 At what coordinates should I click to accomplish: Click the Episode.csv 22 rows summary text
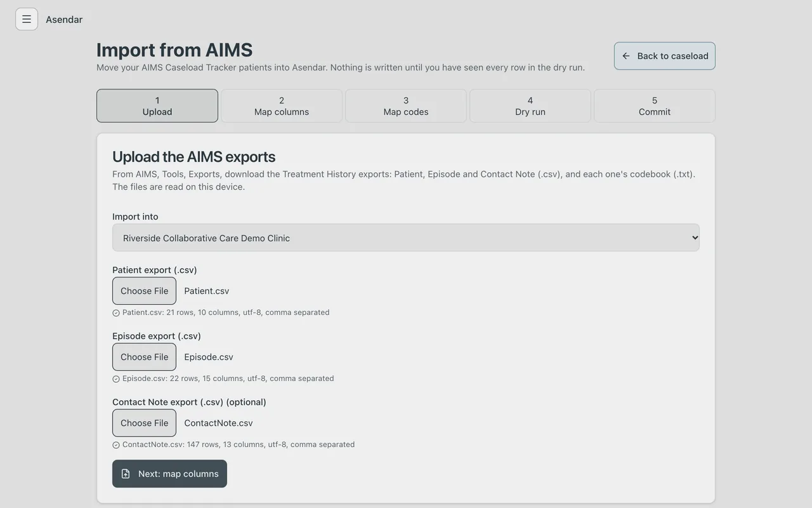click(228, 378)
